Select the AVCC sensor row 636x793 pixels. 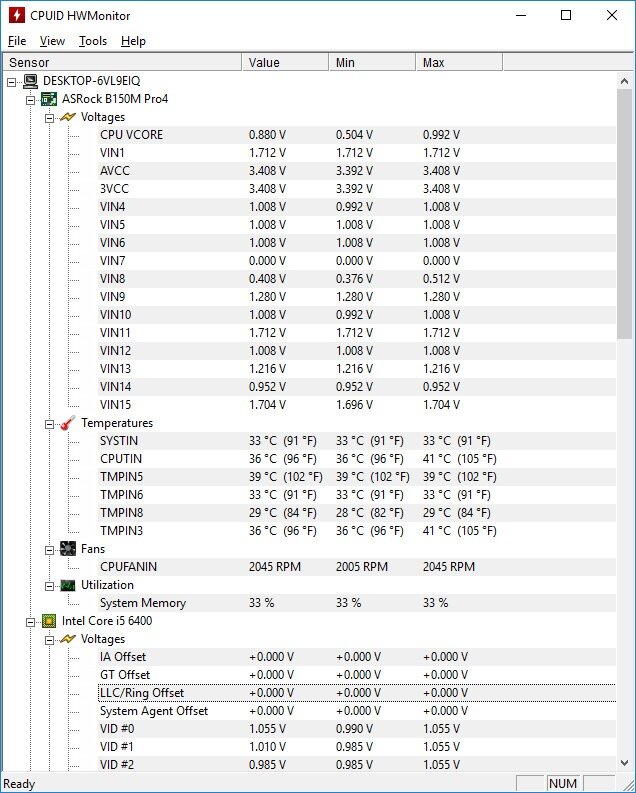tap(357, 171)
